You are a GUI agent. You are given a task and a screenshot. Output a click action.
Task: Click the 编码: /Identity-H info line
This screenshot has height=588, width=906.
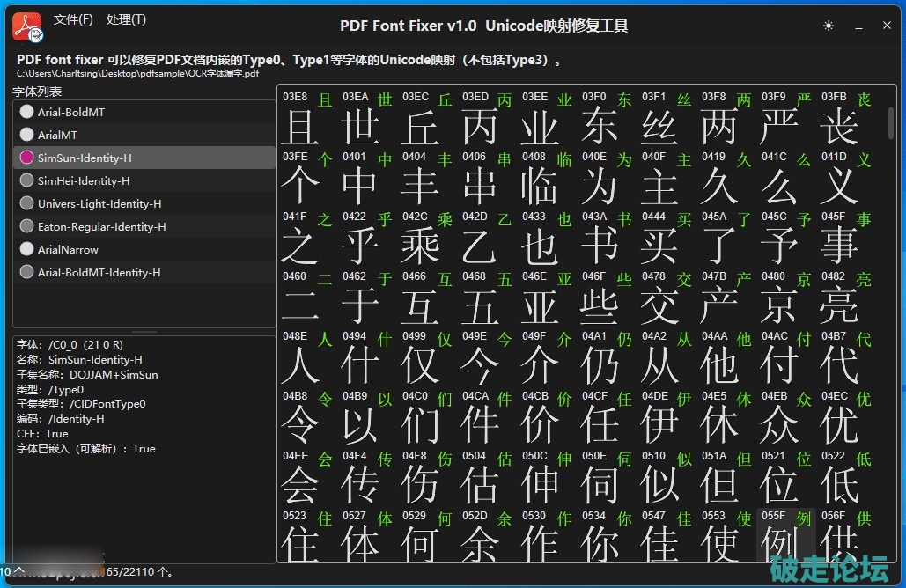(x=61, y=419)
